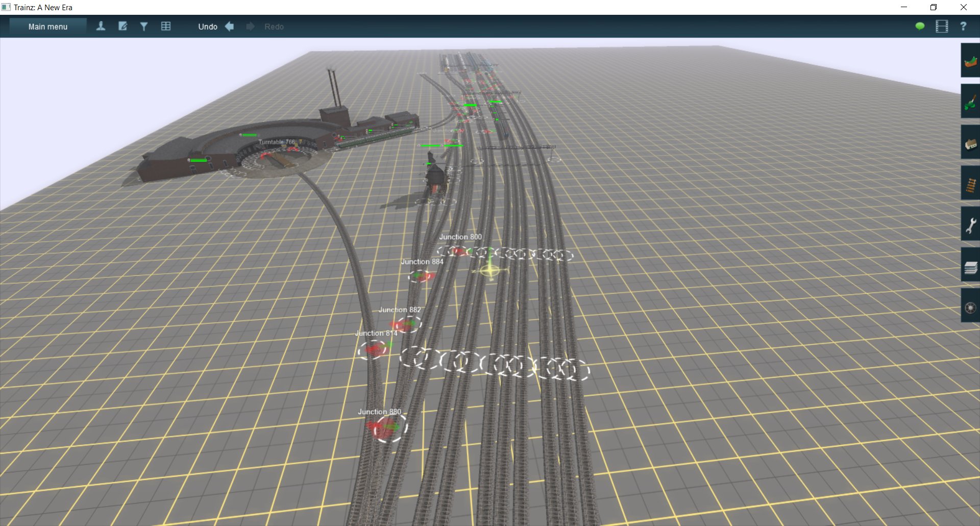Select the Junction 884 label
Image resolution: width=980 pixels, height=526 pixels.
[422, 261]
